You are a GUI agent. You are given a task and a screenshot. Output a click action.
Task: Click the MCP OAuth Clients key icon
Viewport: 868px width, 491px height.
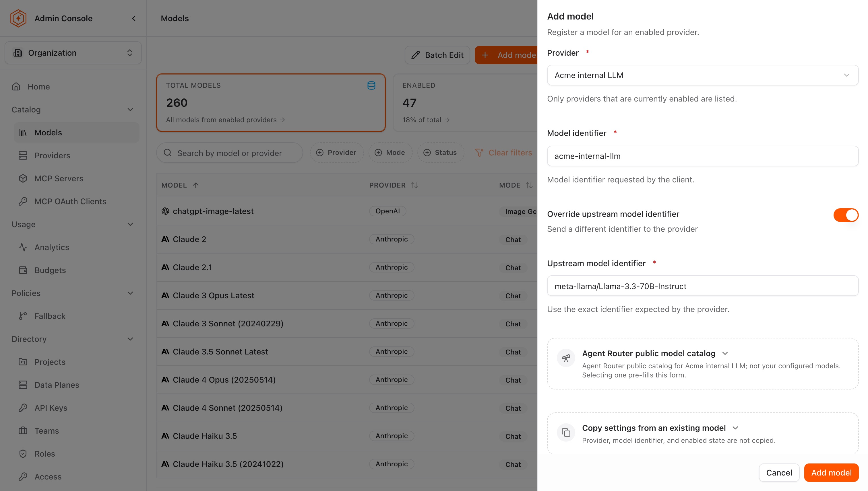click(23, 201)
